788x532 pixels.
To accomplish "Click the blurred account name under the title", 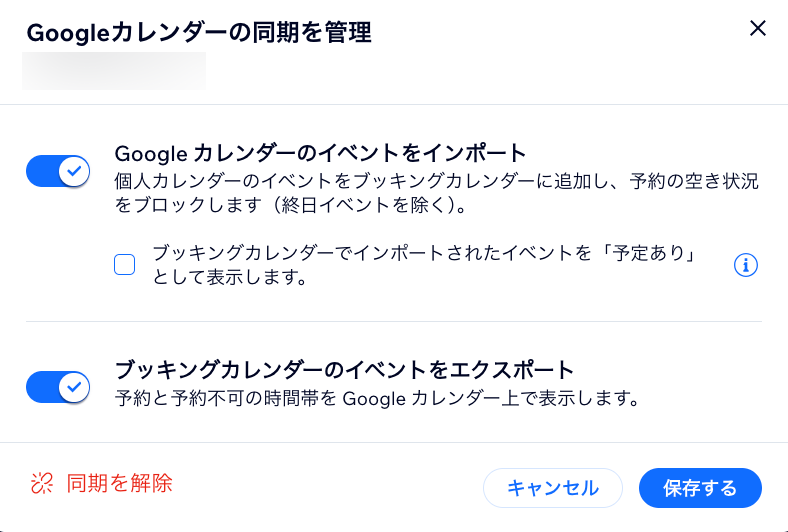I will 114,71.
